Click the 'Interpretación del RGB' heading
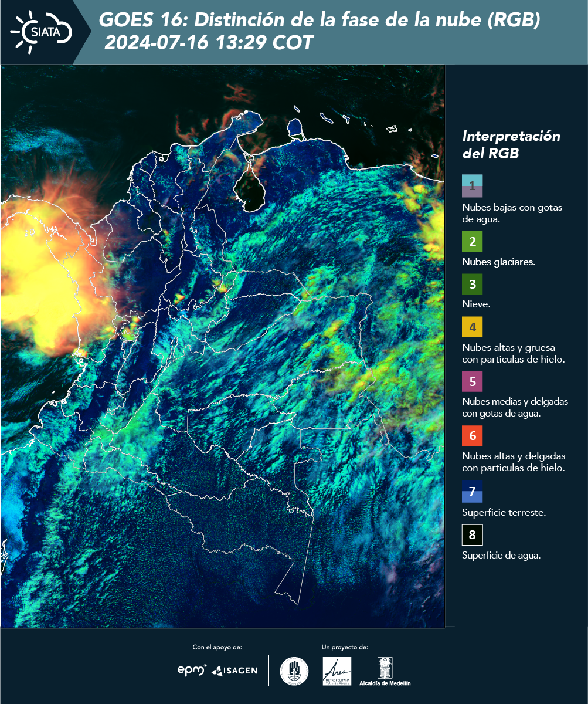The image size is (588, 704). click(511, 145)
